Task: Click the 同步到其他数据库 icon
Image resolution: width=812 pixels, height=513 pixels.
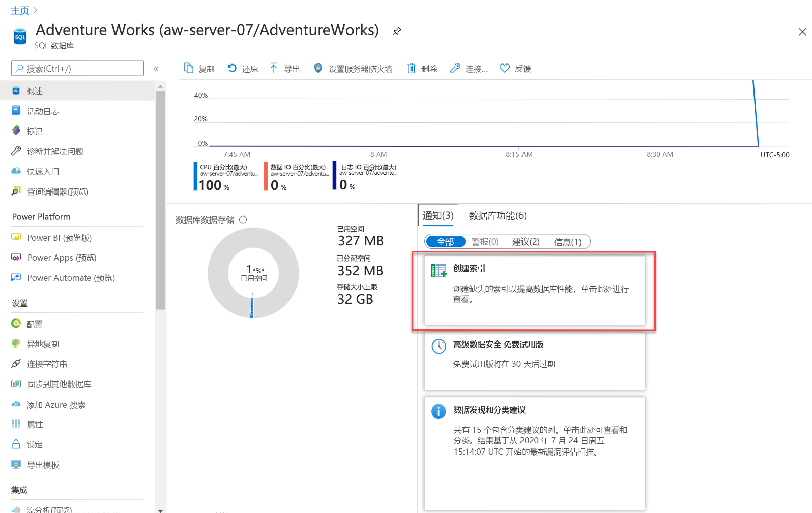Action: tap(16, 383)
